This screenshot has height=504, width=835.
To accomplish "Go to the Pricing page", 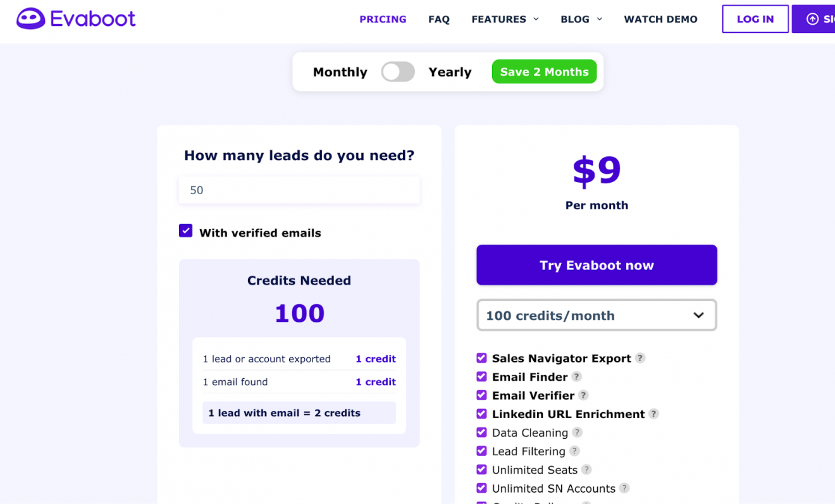I will [383, 20].
